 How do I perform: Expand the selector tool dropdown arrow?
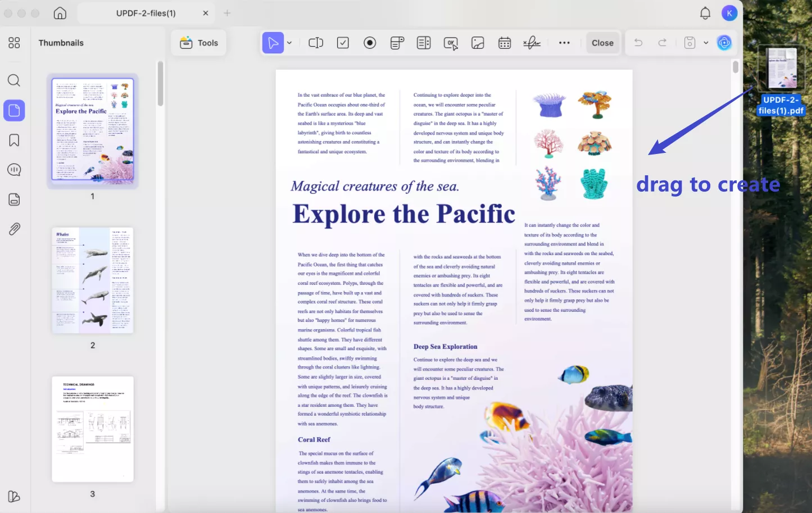(x=289, y=42)
